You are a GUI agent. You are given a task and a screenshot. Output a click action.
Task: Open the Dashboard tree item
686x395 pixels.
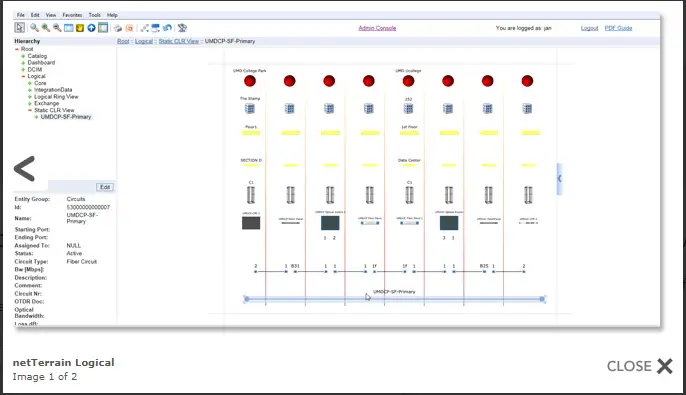point(41,63)
